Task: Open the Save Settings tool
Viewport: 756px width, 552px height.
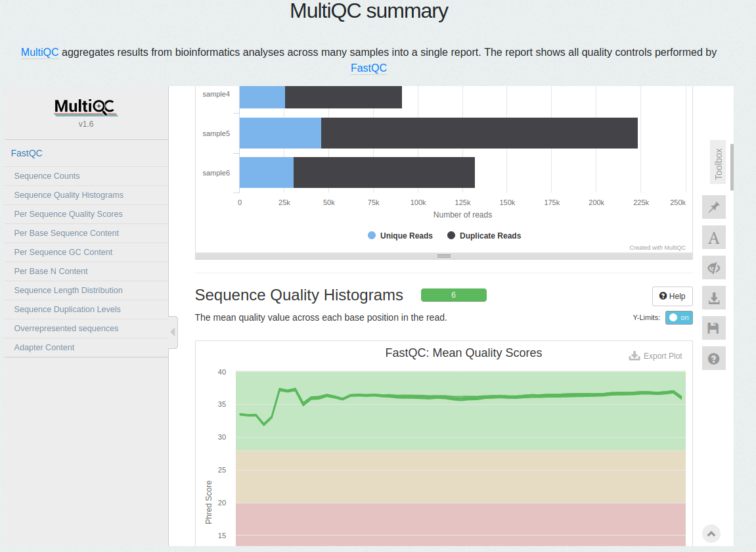Action: (713, 328)
